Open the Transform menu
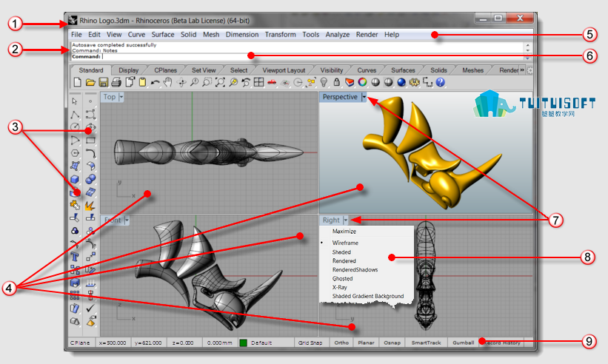Viewport: 608px width, 364px height. point(281,35)
